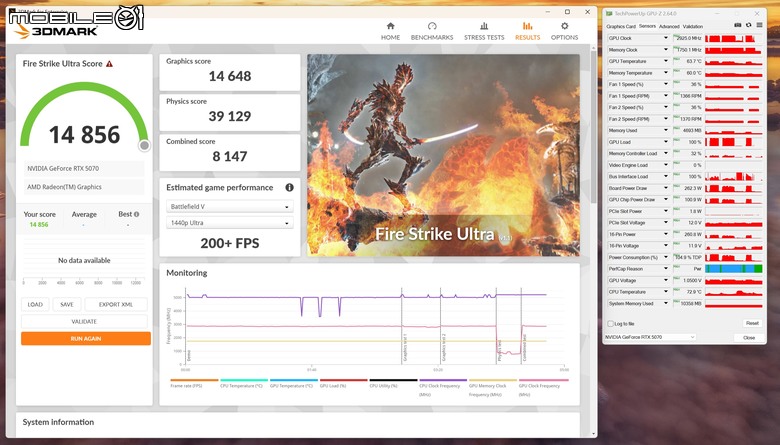
Task: Click the GPU-Z Close button
Action: [x=749, y=338]
